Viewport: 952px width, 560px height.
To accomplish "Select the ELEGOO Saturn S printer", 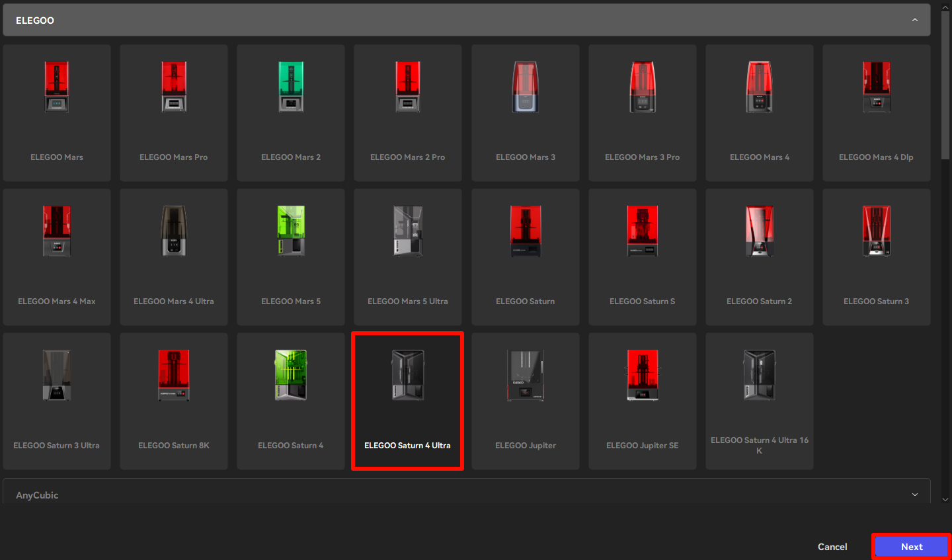I will 643,257.
